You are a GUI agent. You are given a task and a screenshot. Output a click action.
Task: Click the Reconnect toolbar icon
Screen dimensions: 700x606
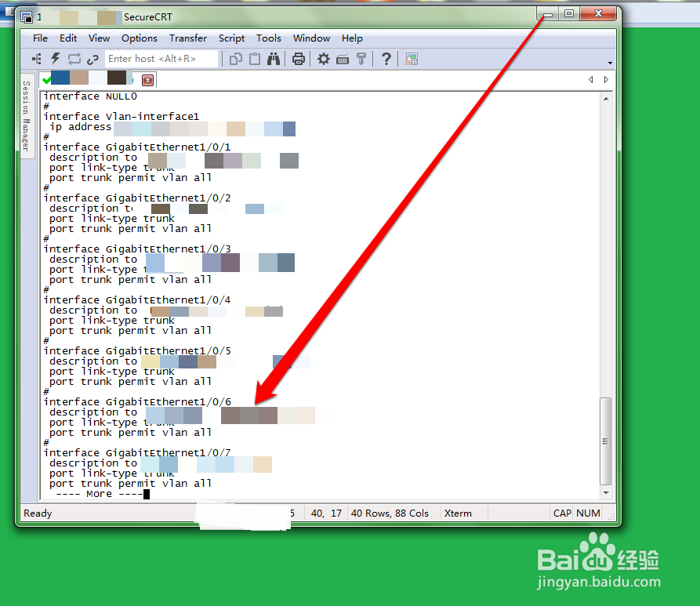click(x=74, y=59)
